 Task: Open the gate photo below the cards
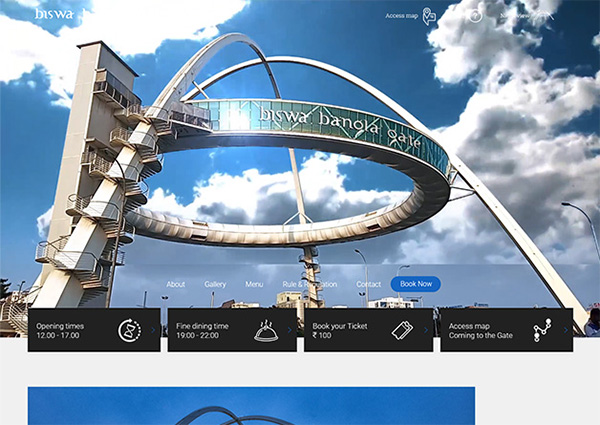(x=251, y=406)
